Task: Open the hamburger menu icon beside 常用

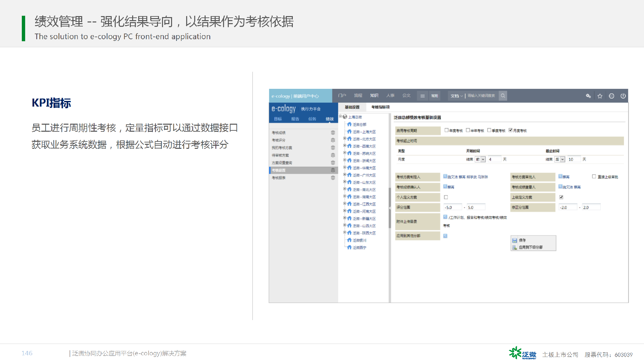Action: click(423, 96)
